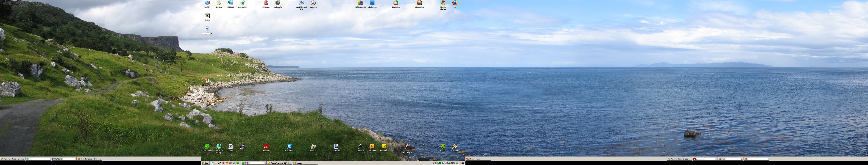Launch CCleaner from the desktop
The width and height of the screenshot is (868, 165).
pos(266,4)
